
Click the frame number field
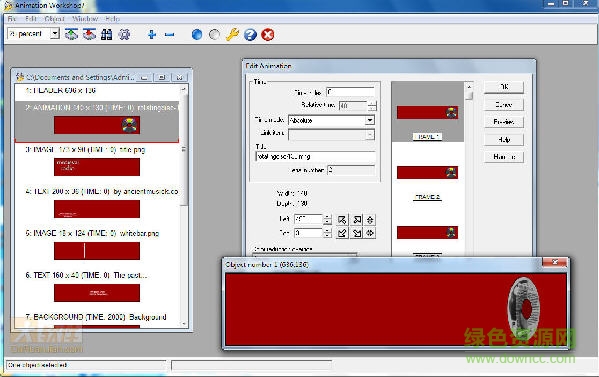click(351, 170)
